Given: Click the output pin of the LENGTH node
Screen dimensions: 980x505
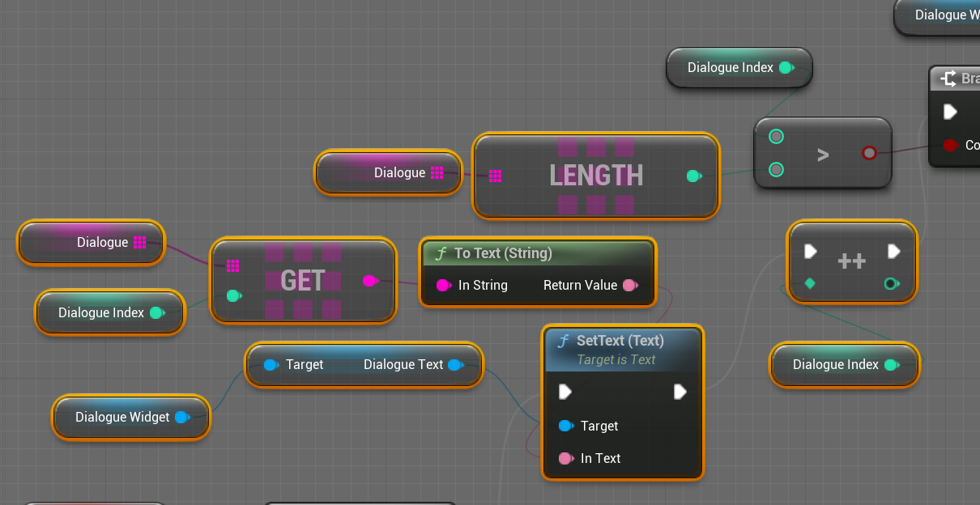Looking at the screenshot, I should (693, 176).
